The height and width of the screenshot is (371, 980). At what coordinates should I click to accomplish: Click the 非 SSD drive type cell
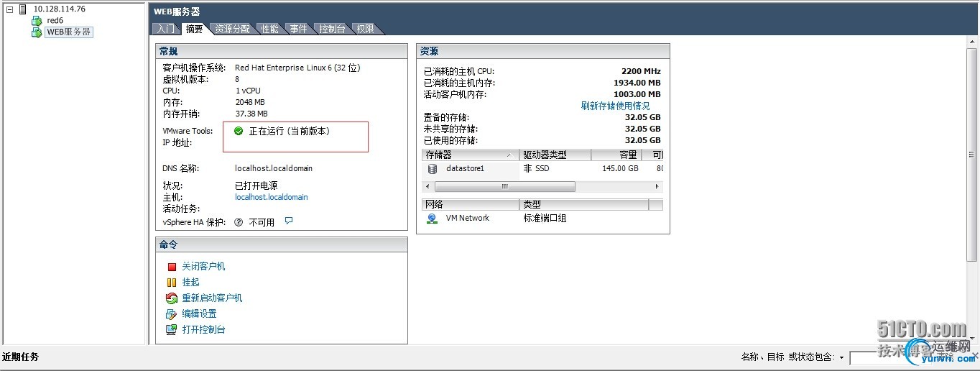[536, 168]
